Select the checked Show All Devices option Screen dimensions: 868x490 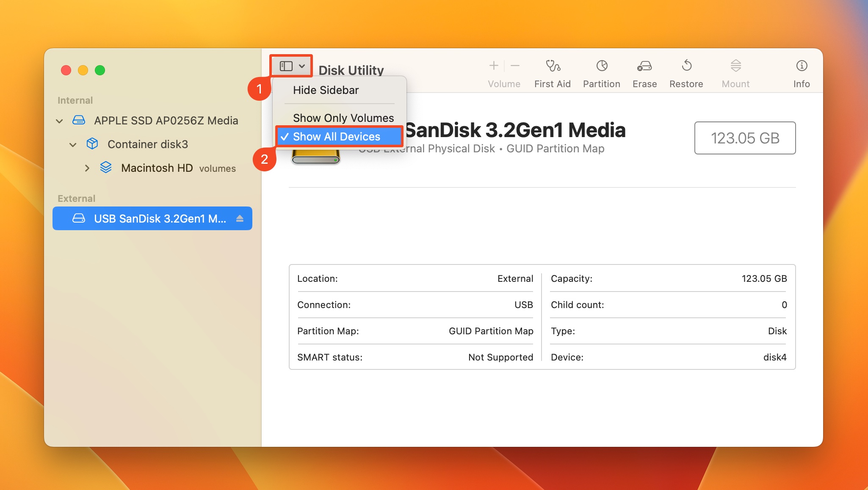[x=339, y=137]
